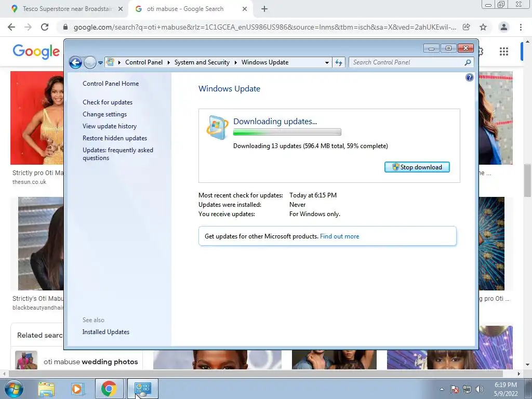The height and width of the screenshot is (399, 532).
Task: Click the Stop download button
Action: (x=417, y=167)
